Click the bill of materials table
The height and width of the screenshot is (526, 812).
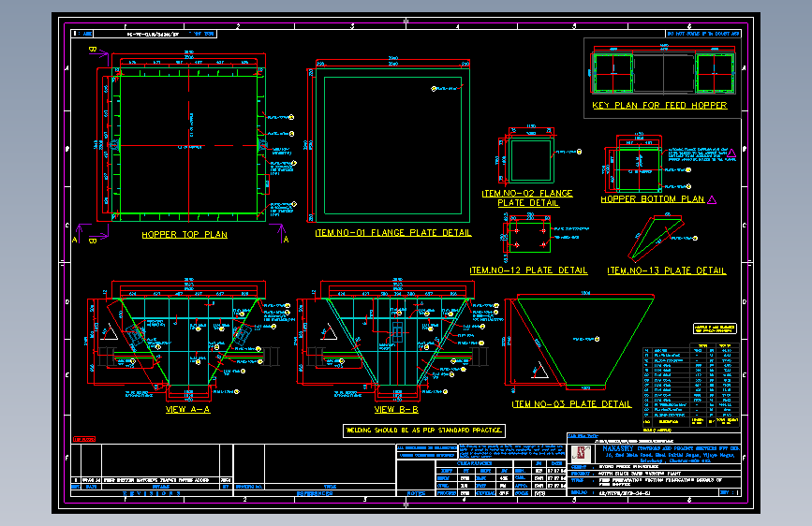[691, 386]
